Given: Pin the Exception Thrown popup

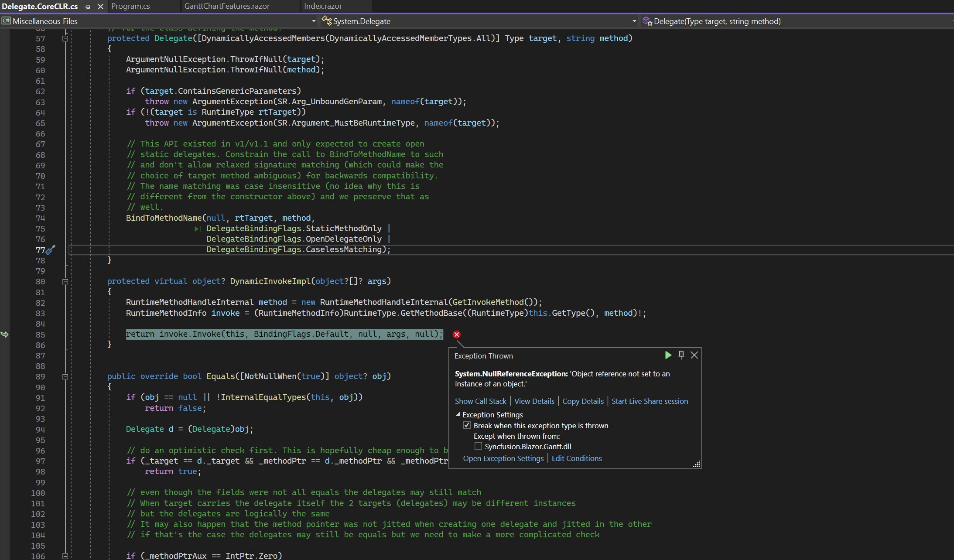Looking at the screenshot, I should pos(681,355).
